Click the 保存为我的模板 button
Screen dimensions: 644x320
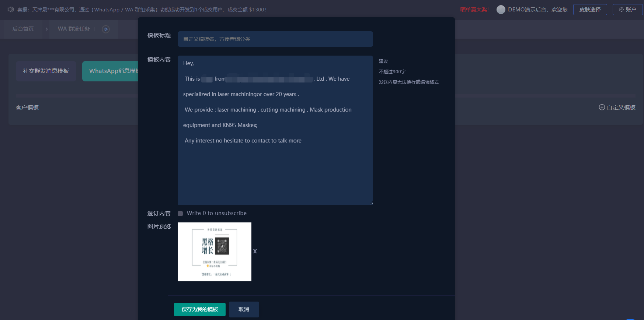coord(199,309)
